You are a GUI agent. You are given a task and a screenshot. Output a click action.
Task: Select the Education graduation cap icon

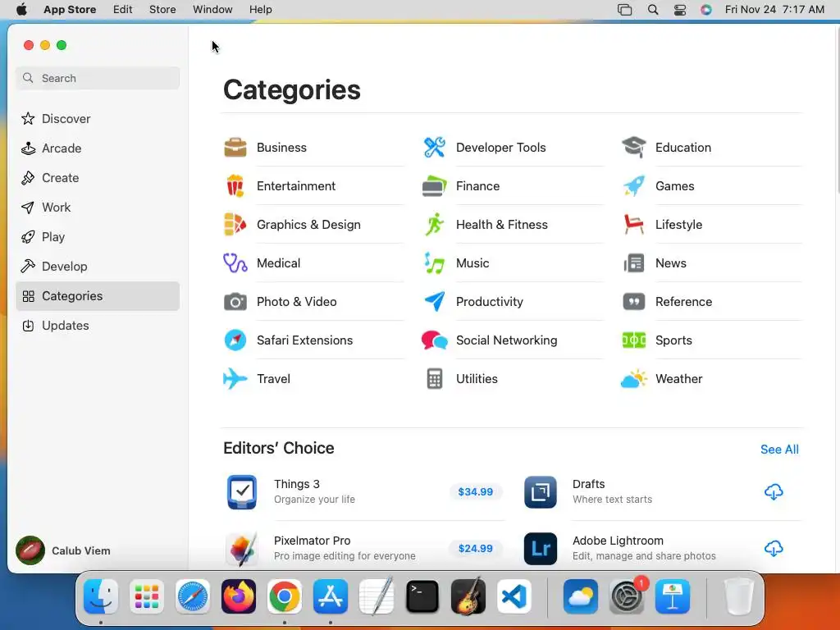coord(634,148)
